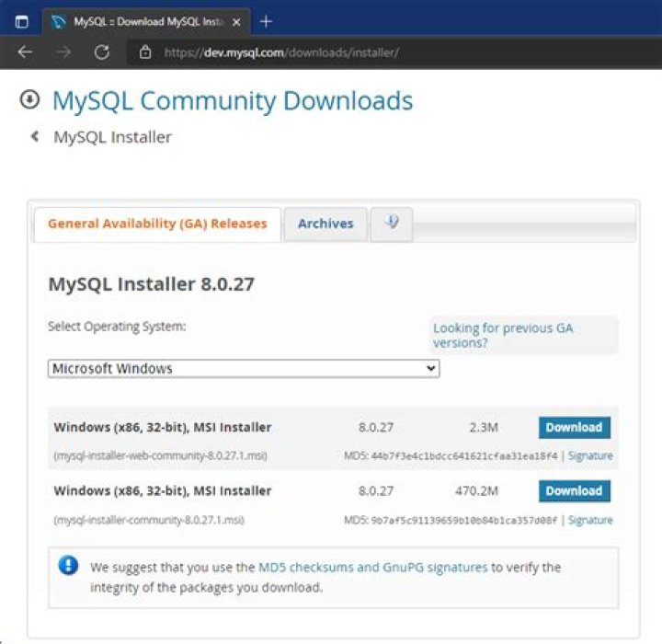Open tab actions menu icon

pyautogui.click(x=21, y=21)
